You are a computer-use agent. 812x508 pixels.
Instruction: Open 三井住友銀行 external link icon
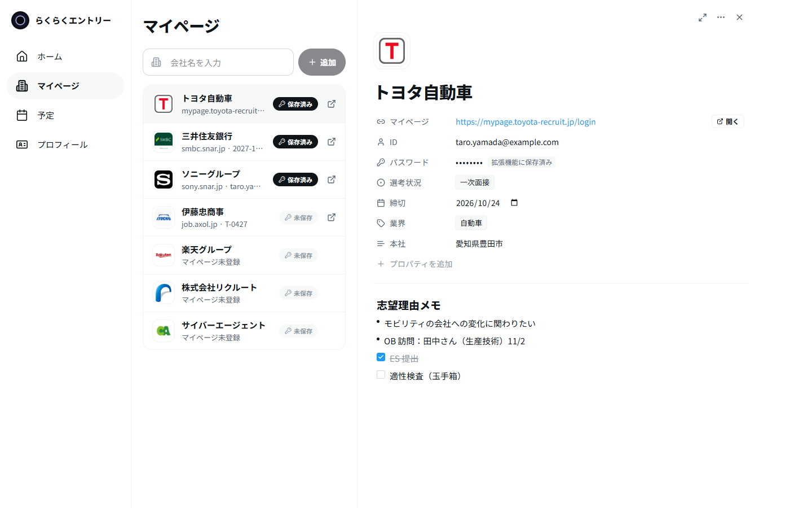(332, 142)
